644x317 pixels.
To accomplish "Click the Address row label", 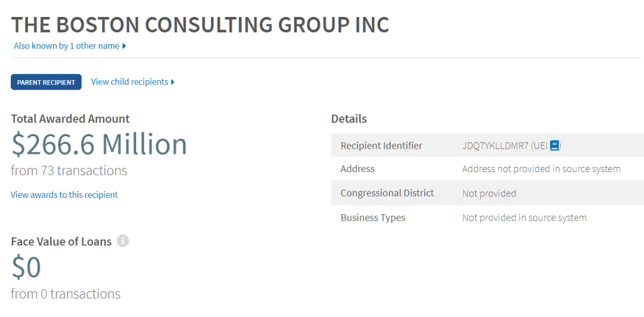I will [358, 169].
